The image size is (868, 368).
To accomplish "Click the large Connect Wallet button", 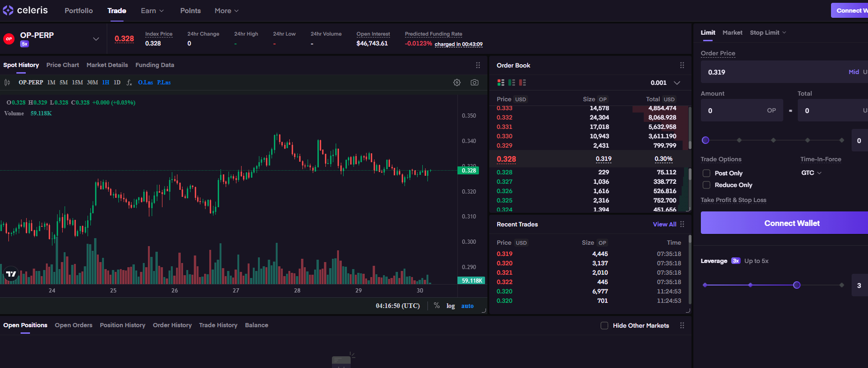I will point(791,223).
